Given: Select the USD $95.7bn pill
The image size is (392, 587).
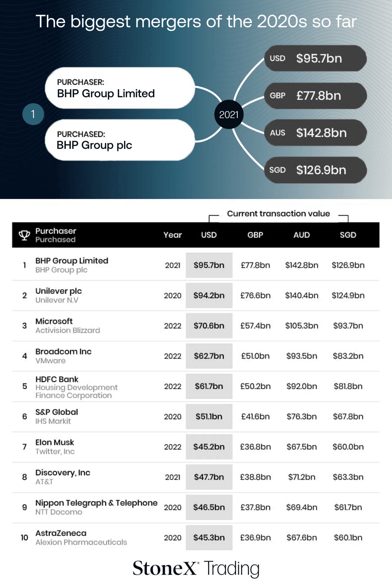Looking at the screenshot, I should [315, 58].
